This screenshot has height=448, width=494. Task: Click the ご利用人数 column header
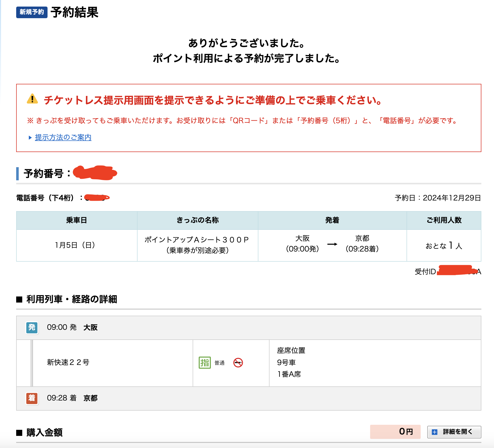444,220
